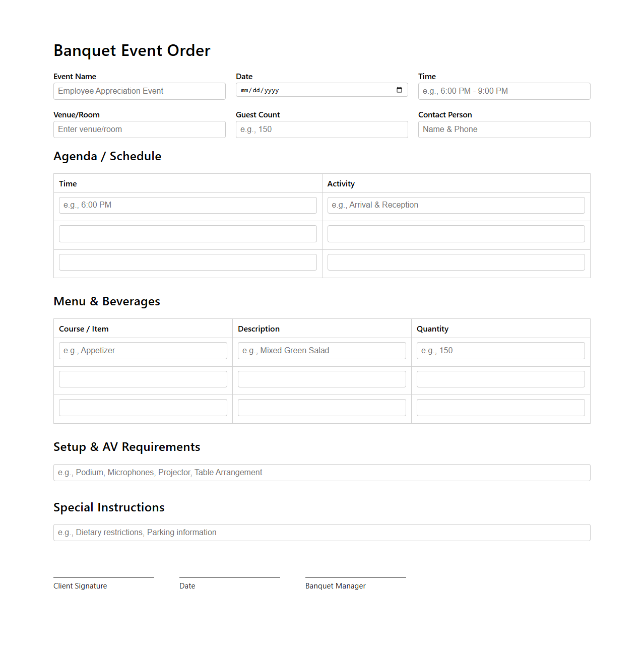
Task: Select the Mixed Green Salad description box
Action: click(x=321, y=350)
